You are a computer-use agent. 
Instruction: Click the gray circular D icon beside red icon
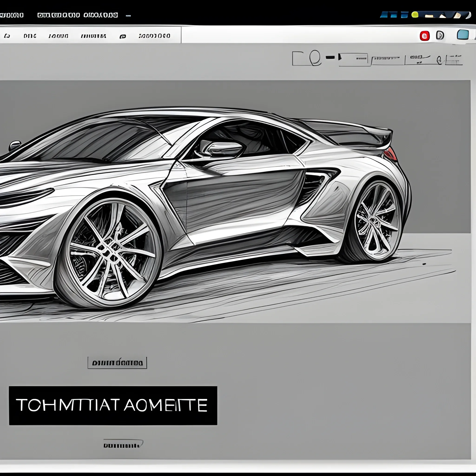440,35
